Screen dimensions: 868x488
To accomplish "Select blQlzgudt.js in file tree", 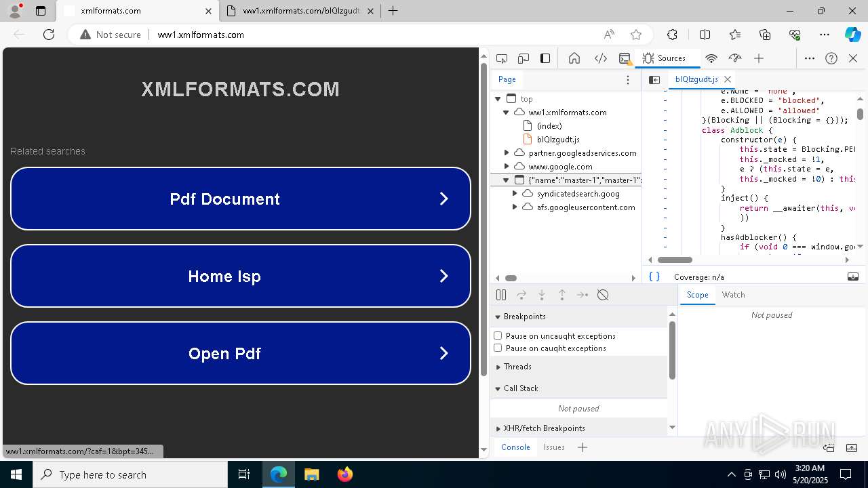I will (x=558, y=140).
